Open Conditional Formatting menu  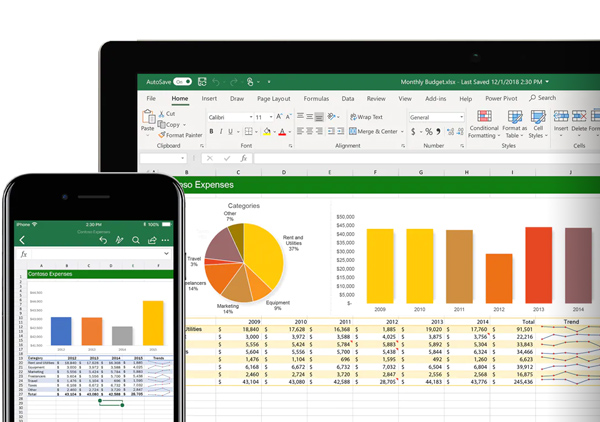tap(484, 124)
